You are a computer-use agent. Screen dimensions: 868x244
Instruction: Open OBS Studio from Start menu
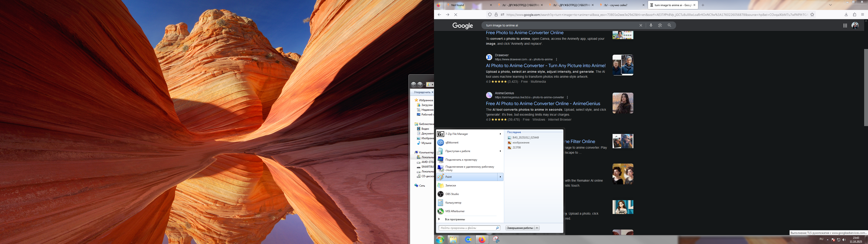pyautogui.click(x=452, y=194)
